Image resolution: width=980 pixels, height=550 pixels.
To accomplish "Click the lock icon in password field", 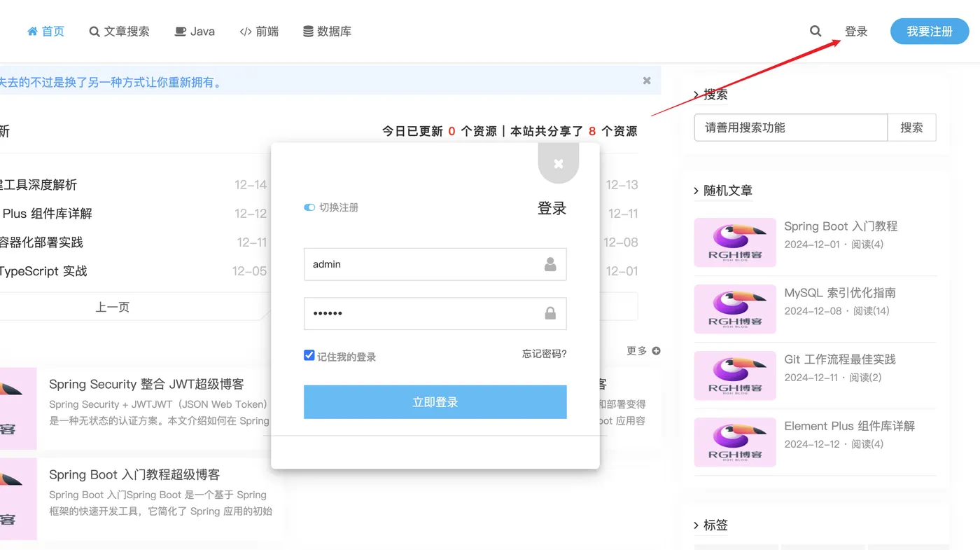I will click(550, 313).
